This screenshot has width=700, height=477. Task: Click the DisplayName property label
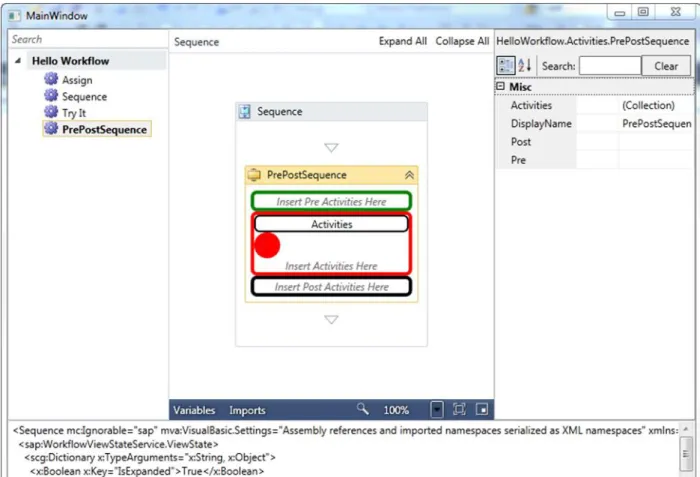(541, 124)
